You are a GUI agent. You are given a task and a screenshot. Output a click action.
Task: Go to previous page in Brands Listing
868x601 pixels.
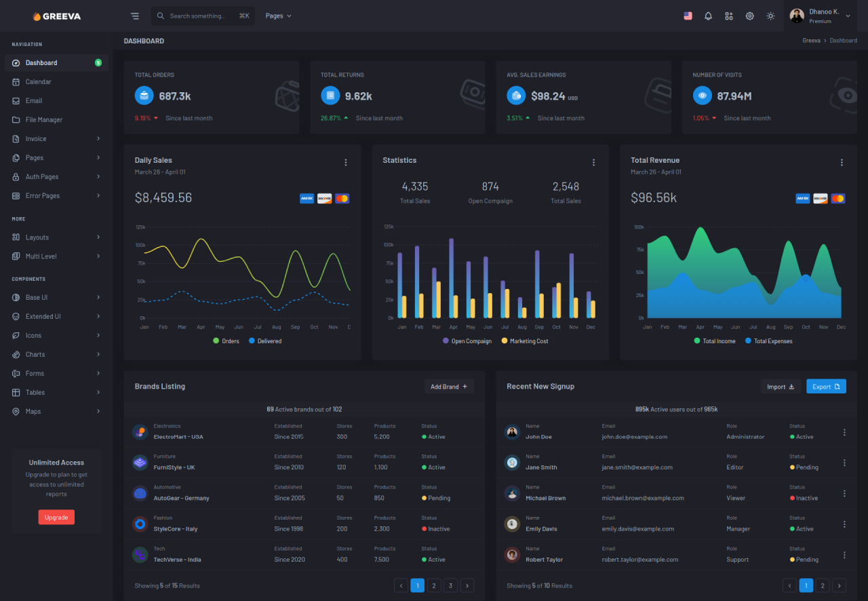(401, 585)
